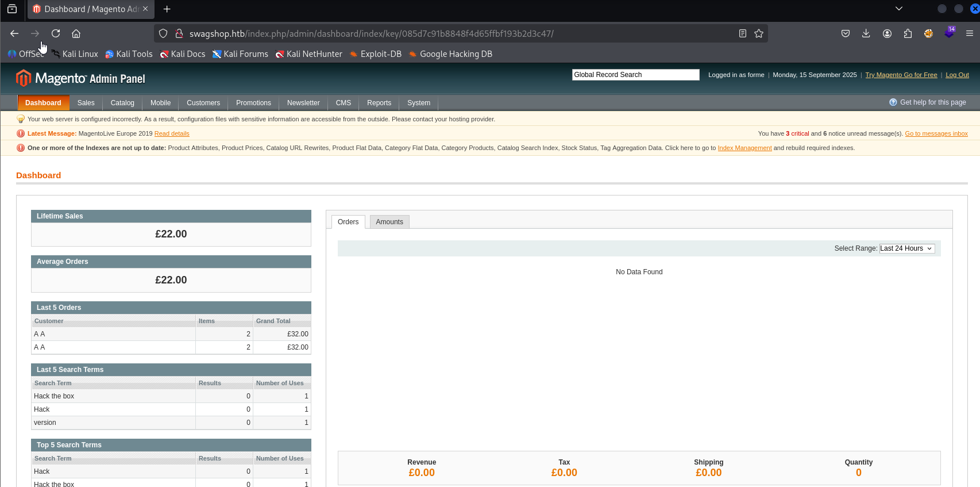Click the Lifetime Sales £22.00 value
Screen dimensions: 980x487
coord(171,234)
